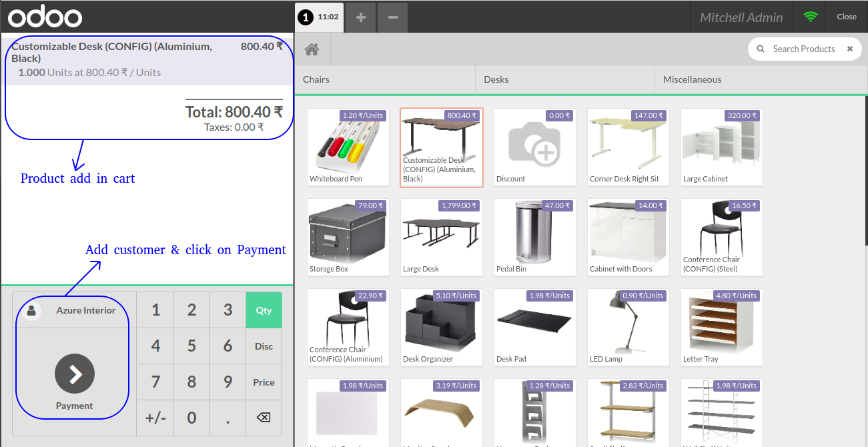Open the Chairs category
The width and height of the screenshot is (868, 447).
pos(385,79)
